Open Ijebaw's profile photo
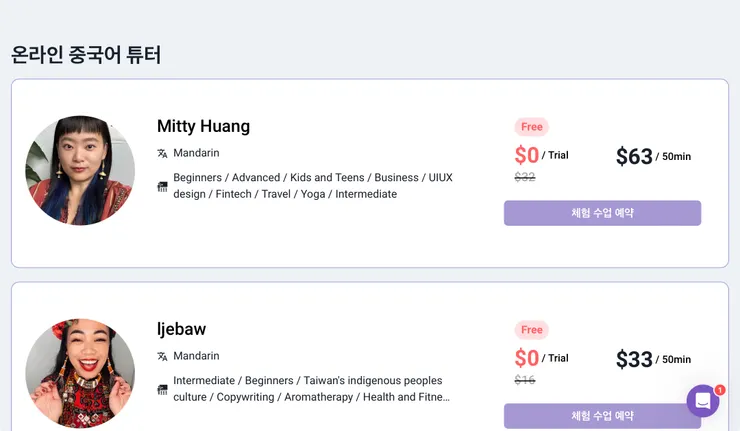 (x=80, y=373)
